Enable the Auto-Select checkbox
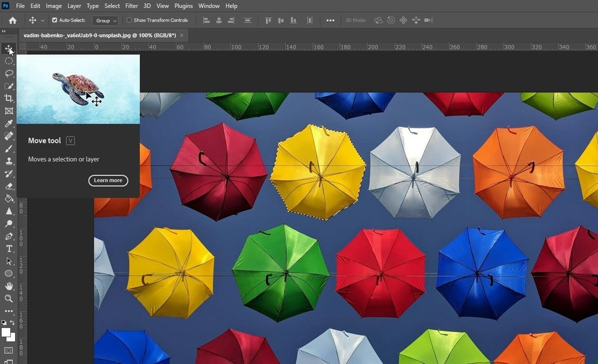This screenshot has height=364, width=598. [55, 20]
